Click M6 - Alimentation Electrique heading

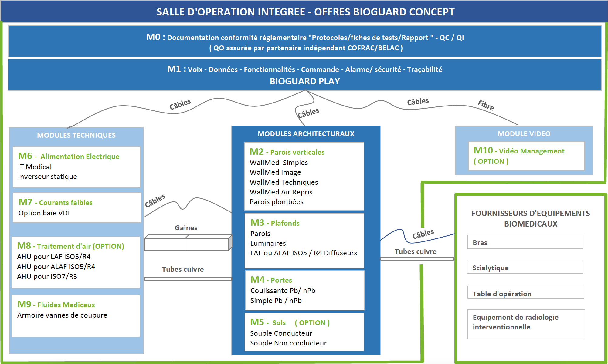(69, 156)
